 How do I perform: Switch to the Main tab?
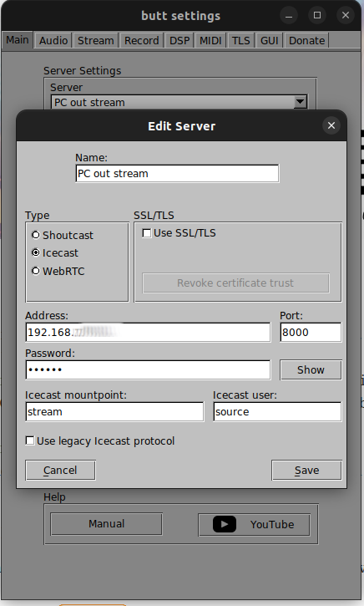(x=18, y=40)
